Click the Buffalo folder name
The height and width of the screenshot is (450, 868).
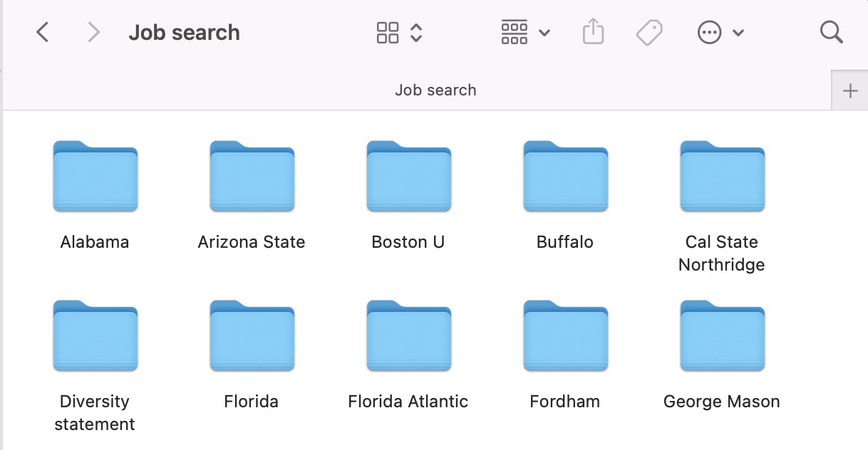tap(565, 242)
